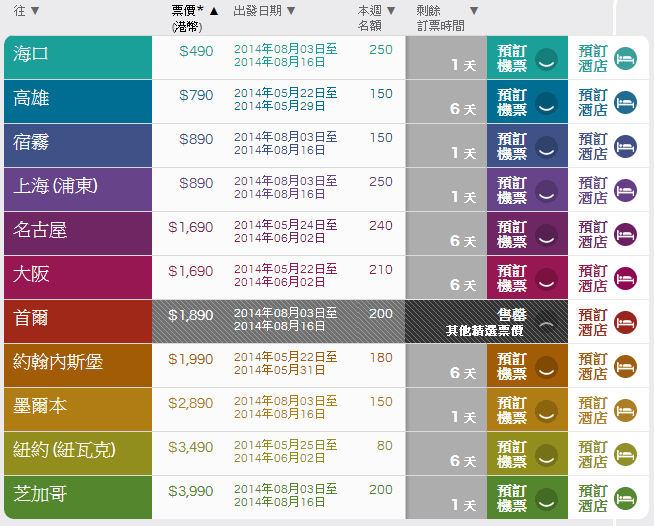Select the 名古屋 destination color block
This screenshot has height=526, width=654.
point(78,233)
